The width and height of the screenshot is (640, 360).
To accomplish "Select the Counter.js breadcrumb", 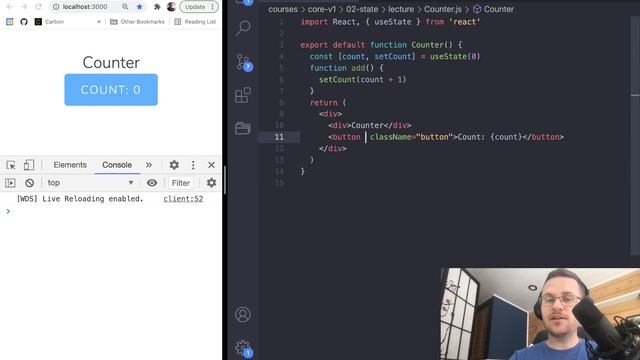I will pos(443,9).
